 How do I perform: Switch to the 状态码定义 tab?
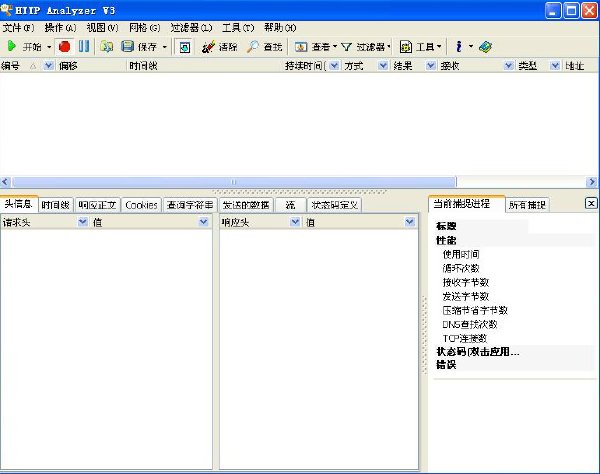tap(334, 205)
